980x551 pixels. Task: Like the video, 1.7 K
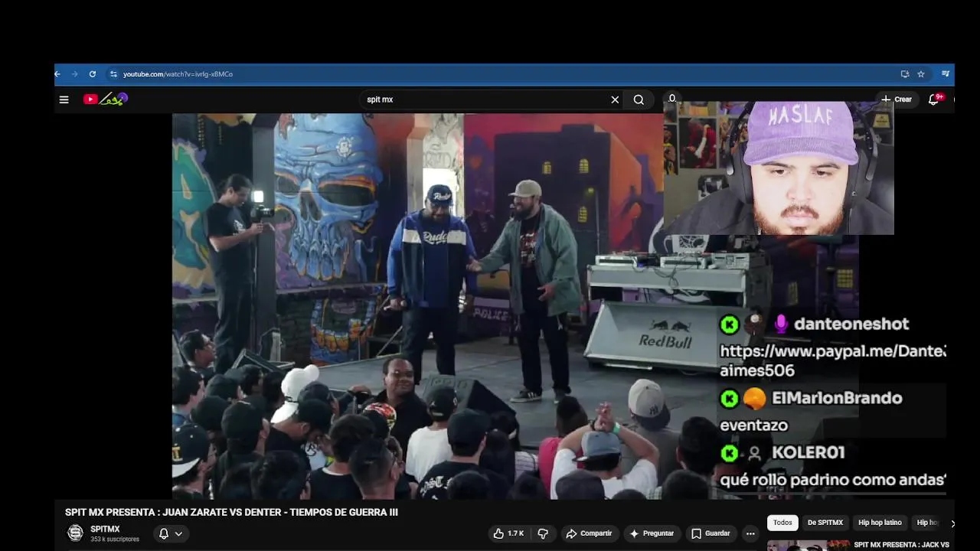[508, 533]
